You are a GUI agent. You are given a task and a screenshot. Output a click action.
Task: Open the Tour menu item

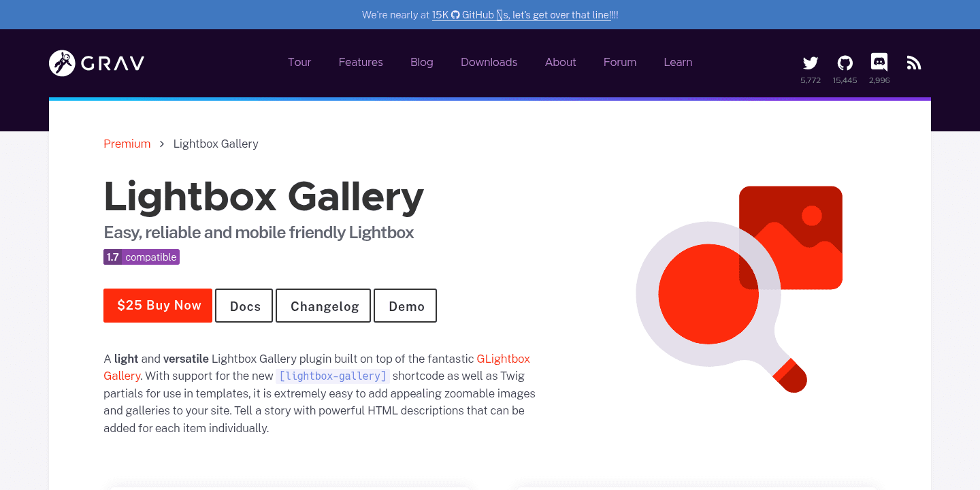299,62
